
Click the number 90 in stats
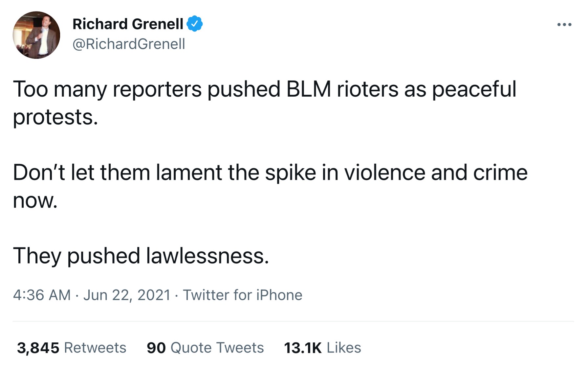pos(156,348)
